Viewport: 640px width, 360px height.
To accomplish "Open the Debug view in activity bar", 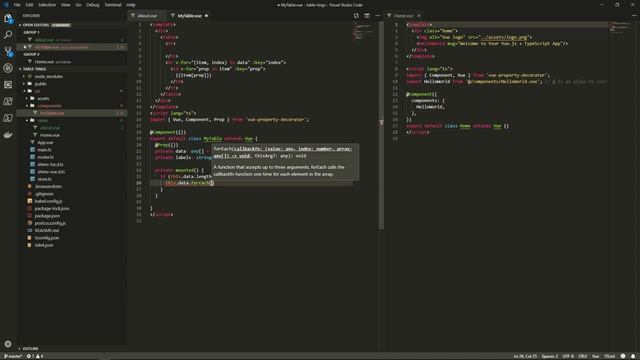I will click(8, 68).
